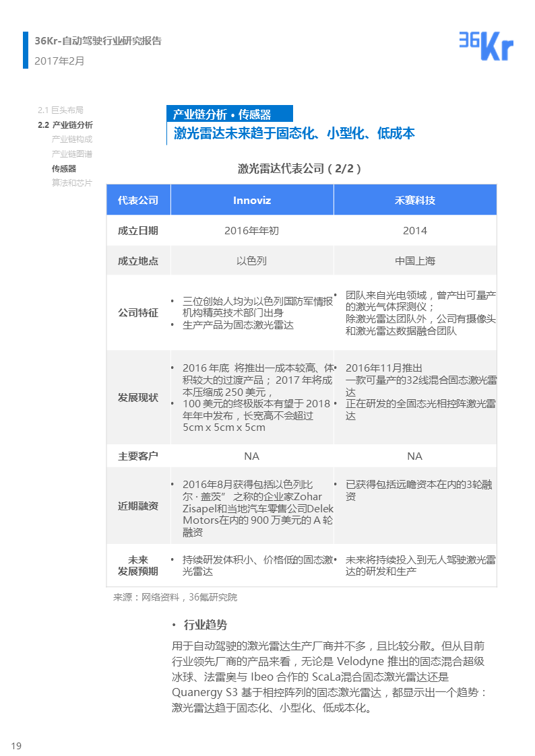Click the text '正在研发的全固态光相控阵激光雷'

pyautogui.click(x=420, y=403)
